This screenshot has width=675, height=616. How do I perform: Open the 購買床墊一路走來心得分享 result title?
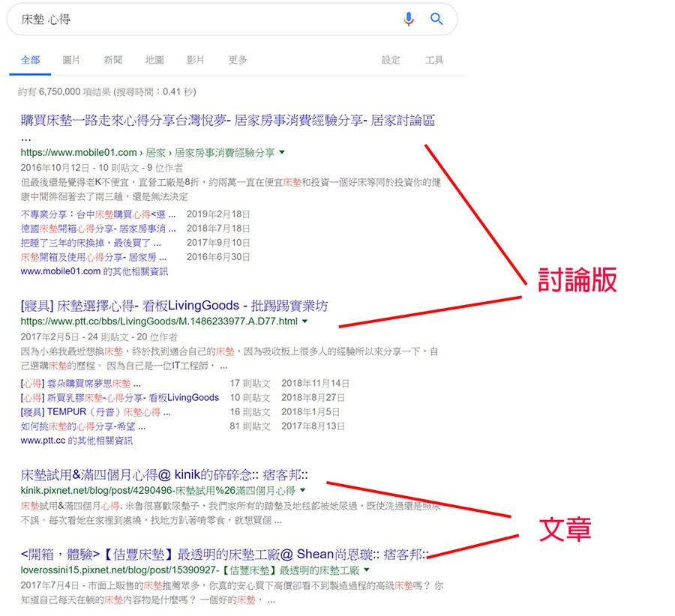click(x=227, y=120)
